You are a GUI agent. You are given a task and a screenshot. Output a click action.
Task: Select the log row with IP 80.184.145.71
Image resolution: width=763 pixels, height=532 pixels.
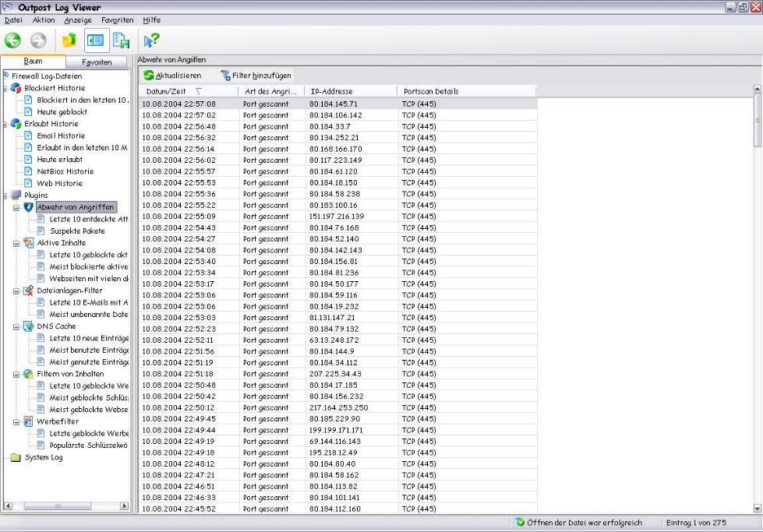[x=338, y=104]
